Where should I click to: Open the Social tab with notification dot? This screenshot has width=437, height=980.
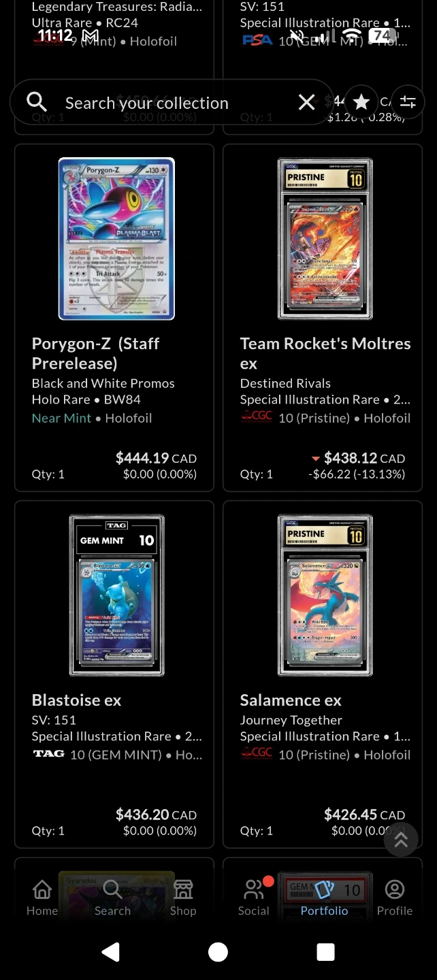[x=254, y=897]
